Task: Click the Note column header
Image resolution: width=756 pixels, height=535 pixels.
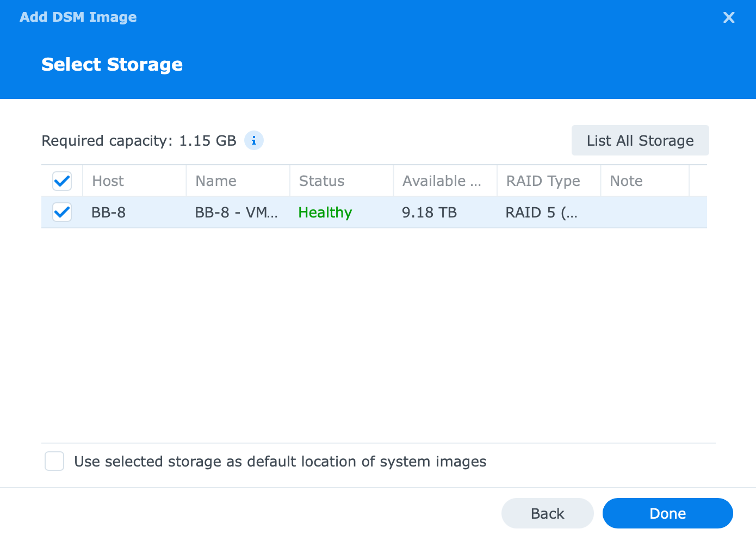Action: point(626,181)
